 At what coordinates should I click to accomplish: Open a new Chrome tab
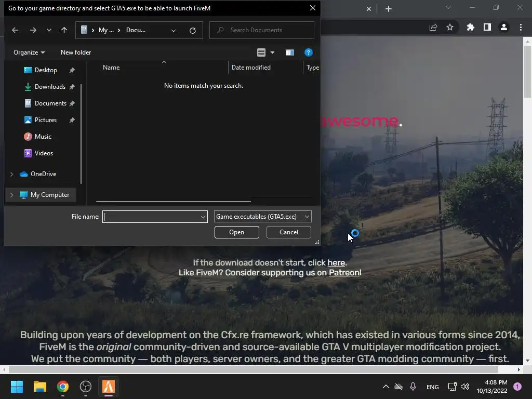[x=389, y=9]
